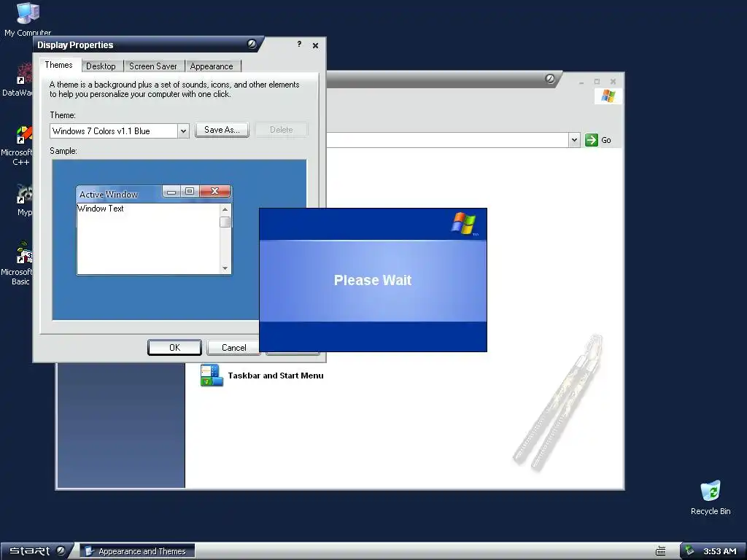Click the address bar input field
Viewport: 747px width, 560px height.
point(447,140)
